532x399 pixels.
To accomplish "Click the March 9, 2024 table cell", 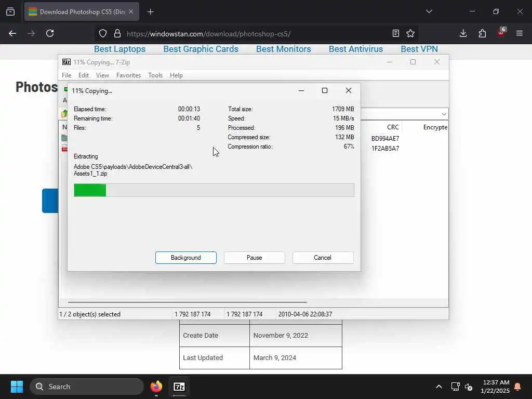I will click(296, 357).
